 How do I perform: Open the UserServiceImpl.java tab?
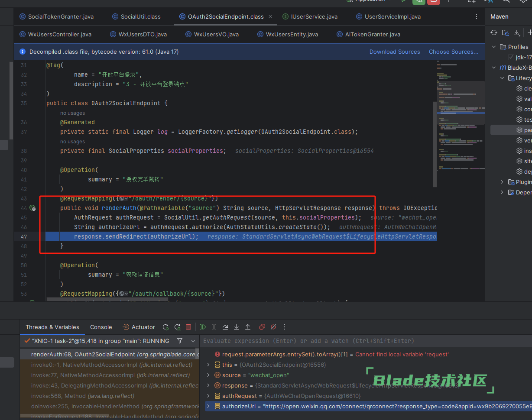point(388,16)
